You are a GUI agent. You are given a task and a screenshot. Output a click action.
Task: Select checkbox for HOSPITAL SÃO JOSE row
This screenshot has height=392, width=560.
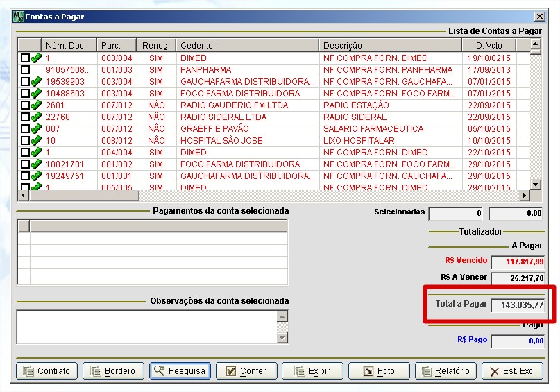25,141
